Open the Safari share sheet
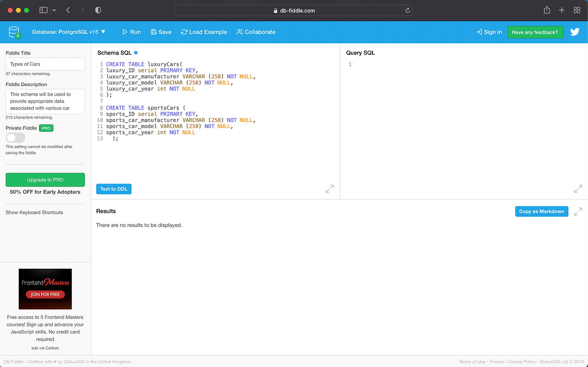 546,10
